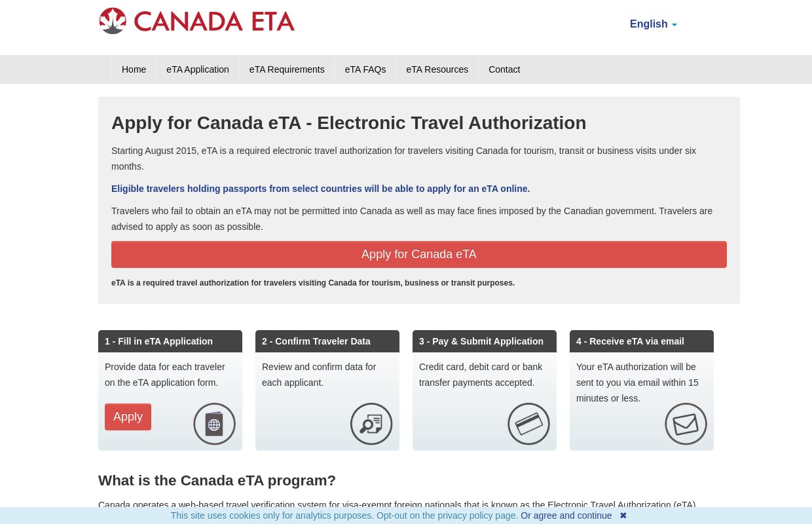Select eTA Requirements from the navigation

tap(286, 69)
